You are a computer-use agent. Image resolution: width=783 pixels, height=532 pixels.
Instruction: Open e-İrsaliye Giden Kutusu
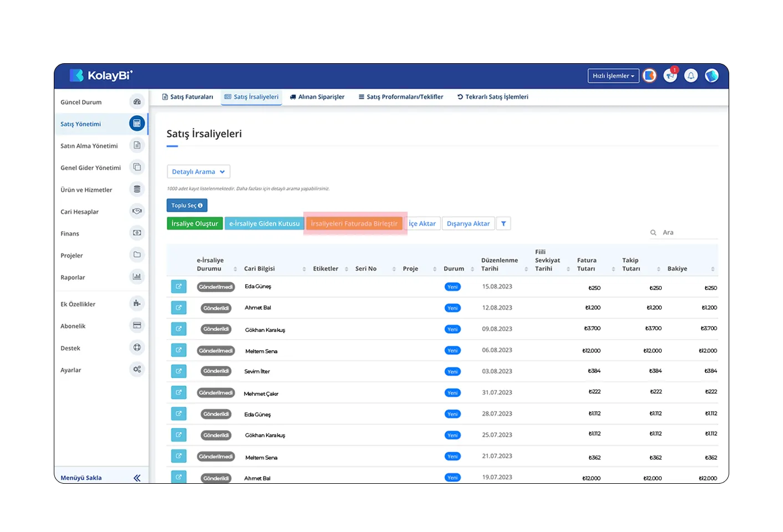[x=265, y=223]
